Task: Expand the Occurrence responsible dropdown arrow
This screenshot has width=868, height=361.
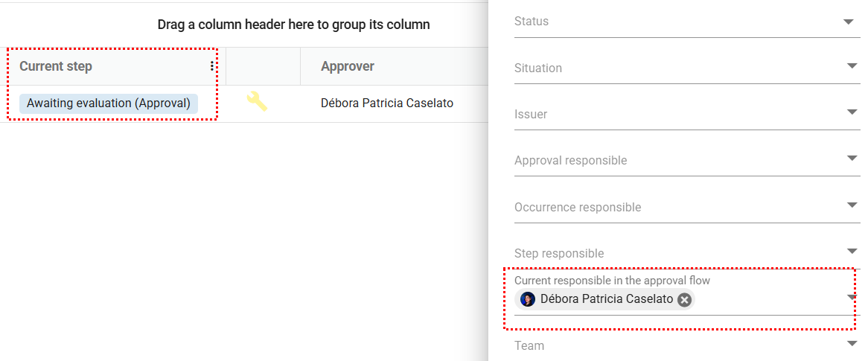Action: tap(852, 205)
